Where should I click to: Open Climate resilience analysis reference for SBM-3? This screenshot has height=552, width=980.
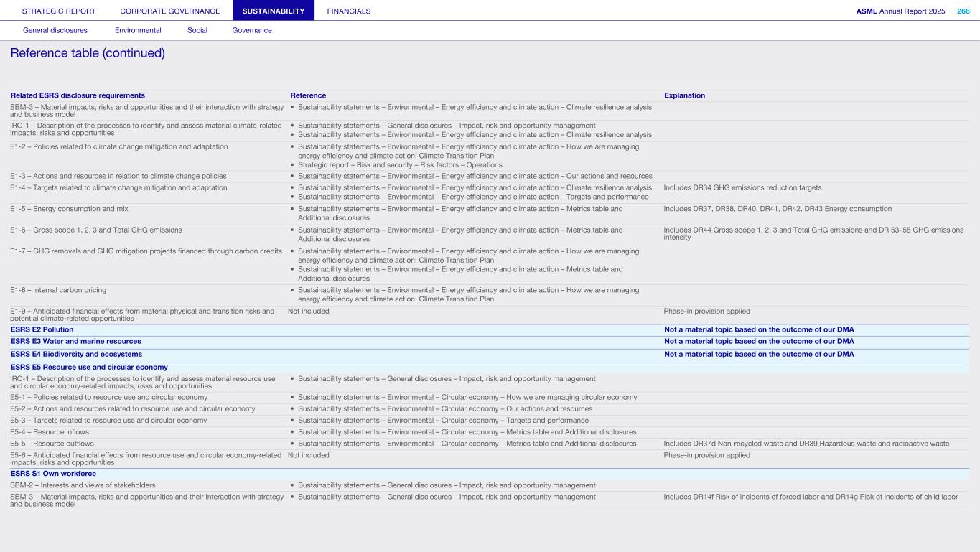pyautogui.click(x=475, y=107)
